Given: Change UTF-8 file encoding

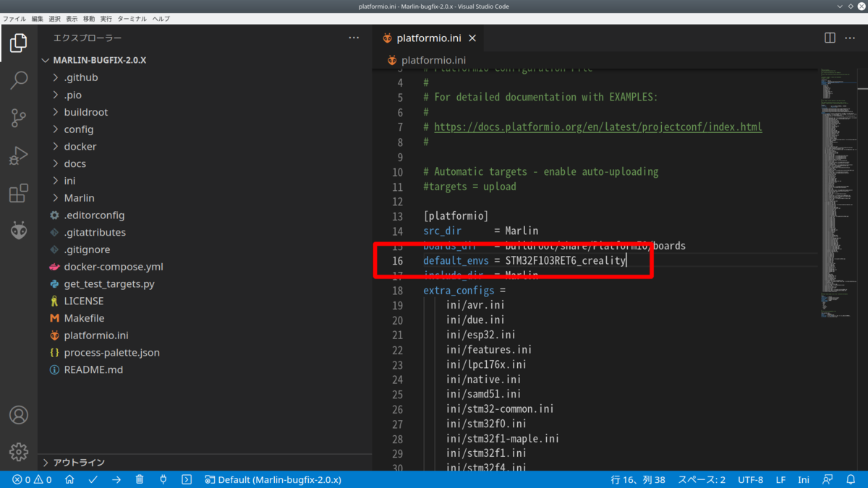Looking at the screenshot, I should (x=751, y=479).
